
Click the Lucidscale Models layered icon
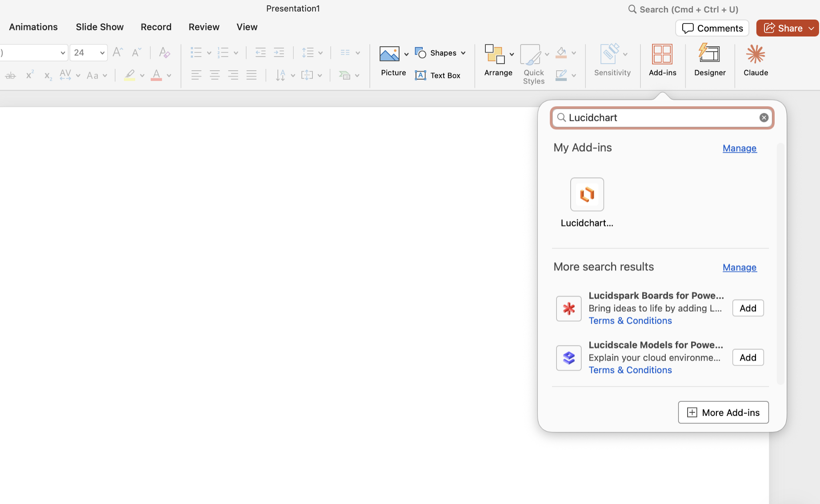568,358
